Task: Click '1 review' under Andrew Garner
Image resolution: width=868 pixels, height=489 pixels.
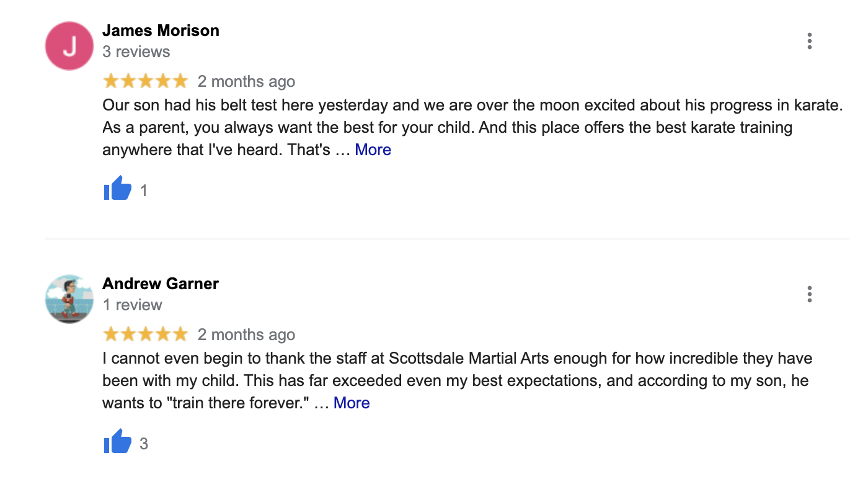Action: click(x=132, y=305)
